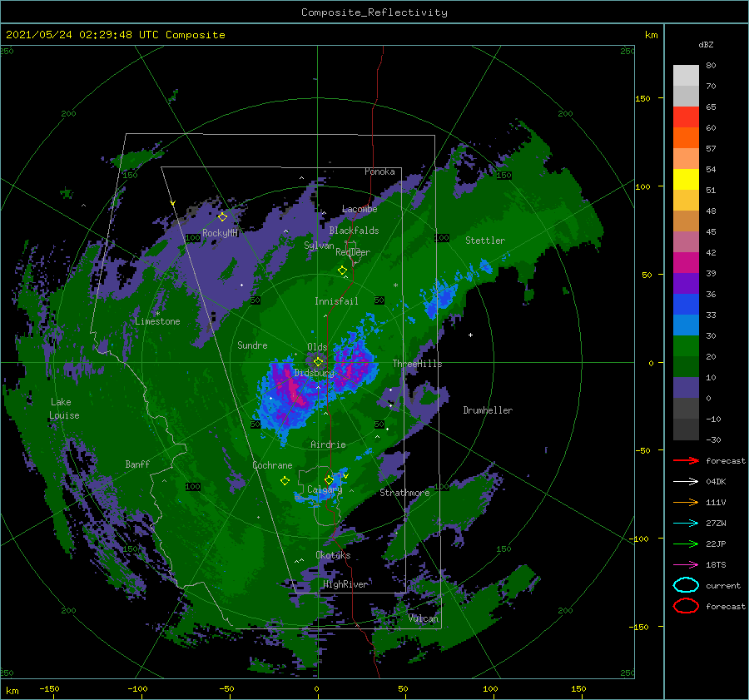Click the Ponoka label
The image size is (749, 700).
(379, 171)
